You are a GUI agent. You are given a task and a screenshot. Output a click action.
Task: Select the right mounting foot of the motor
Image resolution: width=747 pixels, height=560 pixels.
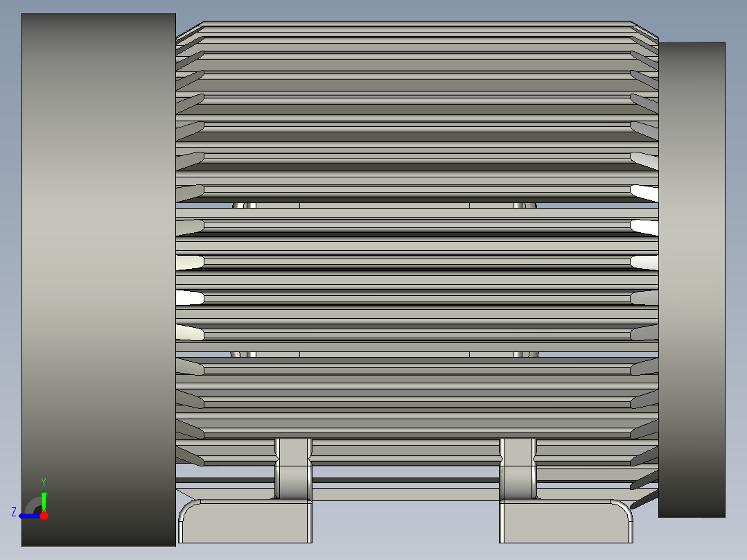pyautogui.click(x=566, y=521)
